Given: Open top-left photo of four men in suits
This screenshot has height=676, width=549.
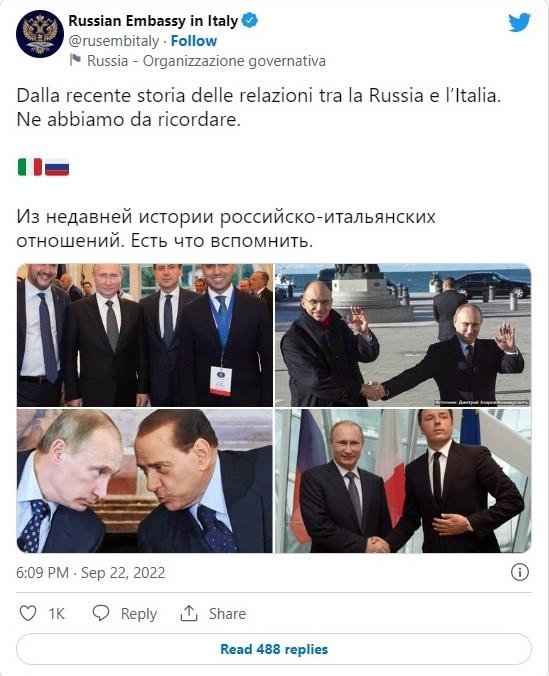Looking at the screenshot, I should (x=145, y=335).
